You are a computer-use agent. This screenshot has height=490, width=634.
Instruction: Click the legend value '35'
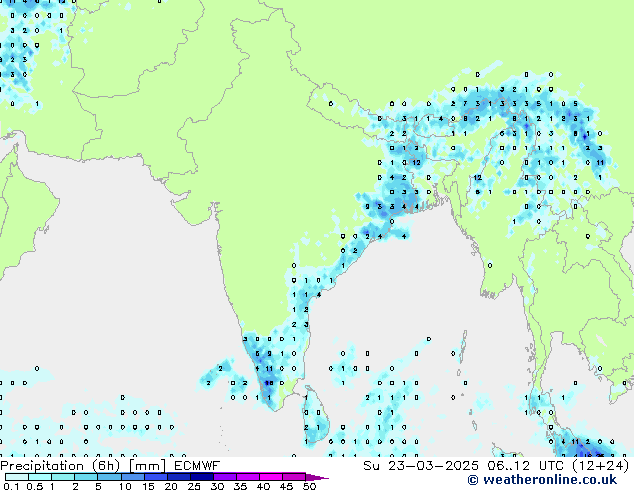pyautogui.click(x=240, y=486)
